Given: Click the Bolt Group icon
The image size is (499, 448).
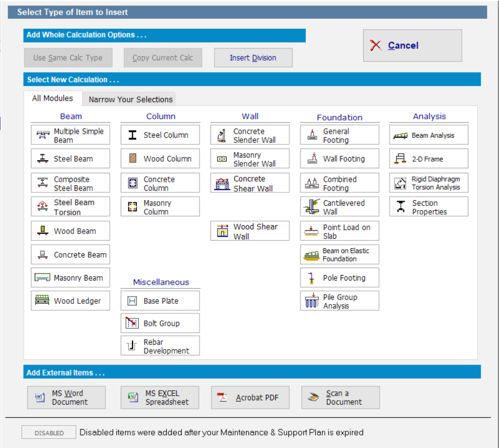Looking at the screenshot, I should (x=132, y=323).
